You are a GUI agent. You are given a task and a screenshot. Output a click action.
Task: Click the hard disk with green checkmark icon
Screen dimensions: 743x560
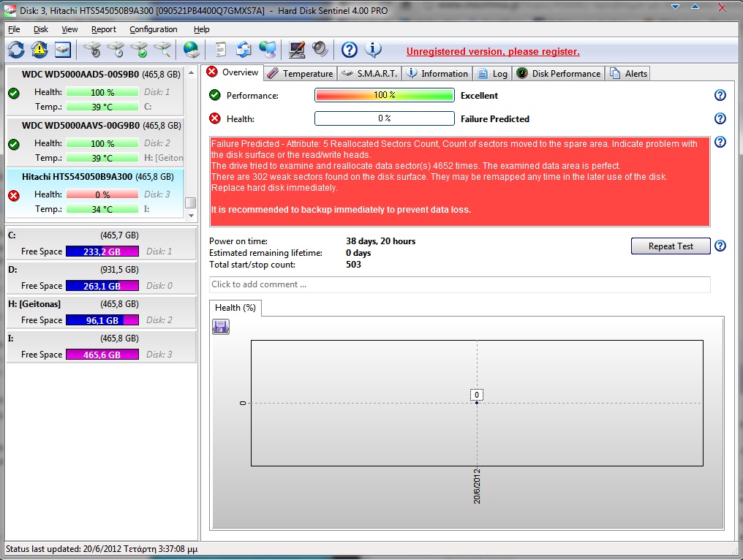pos(139,49)
